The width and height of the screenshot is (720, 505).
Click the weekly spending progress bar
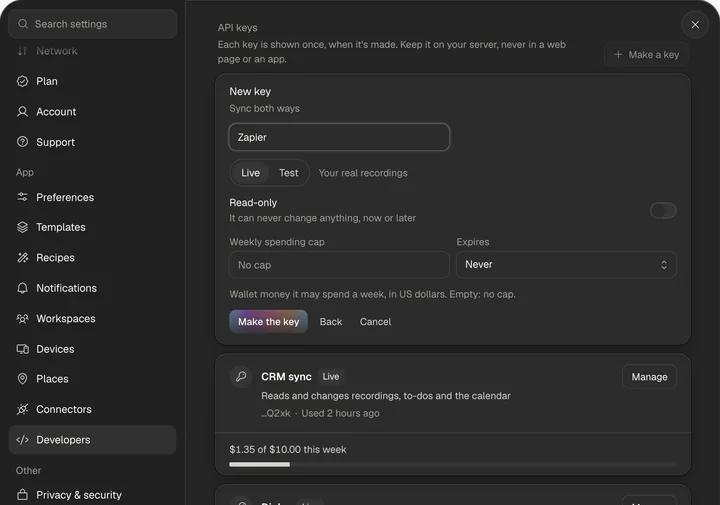(452, 465)
